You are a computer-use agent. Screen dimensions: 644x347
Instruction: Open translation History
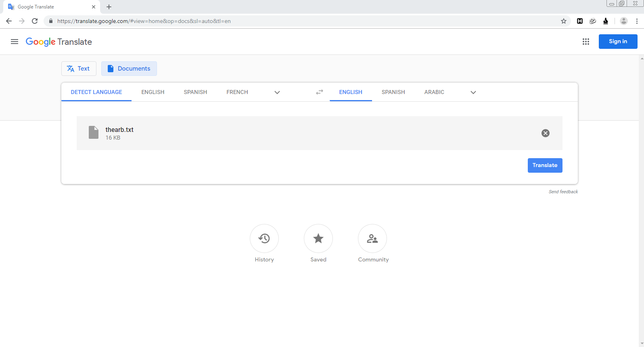(264, 238)
